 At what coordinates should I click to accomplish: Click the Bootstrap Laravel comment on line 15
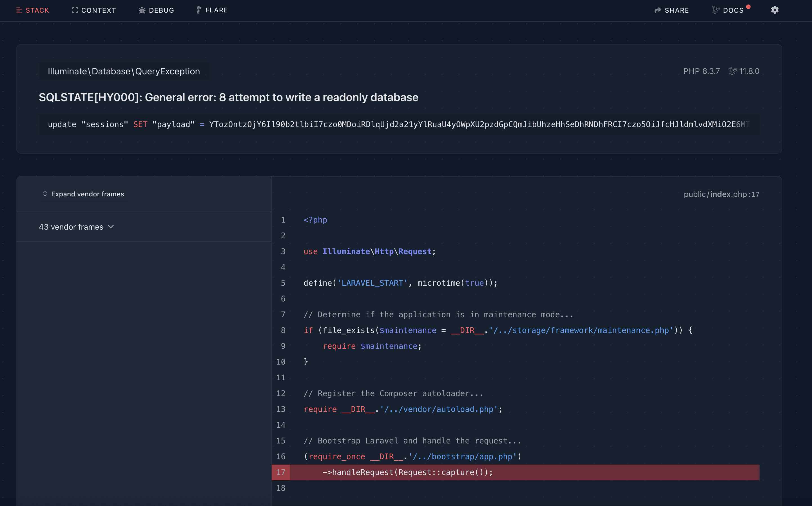[x=412, y=441]
